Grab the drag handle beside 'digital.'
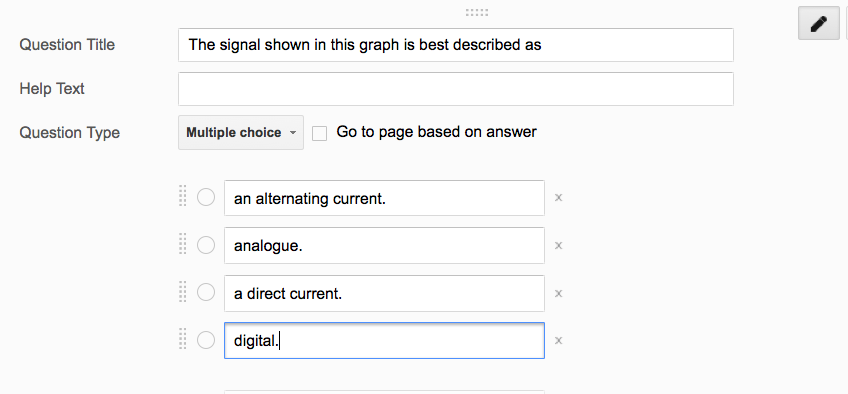This screenshot has height=394, width=848. (x=182, y=338)
